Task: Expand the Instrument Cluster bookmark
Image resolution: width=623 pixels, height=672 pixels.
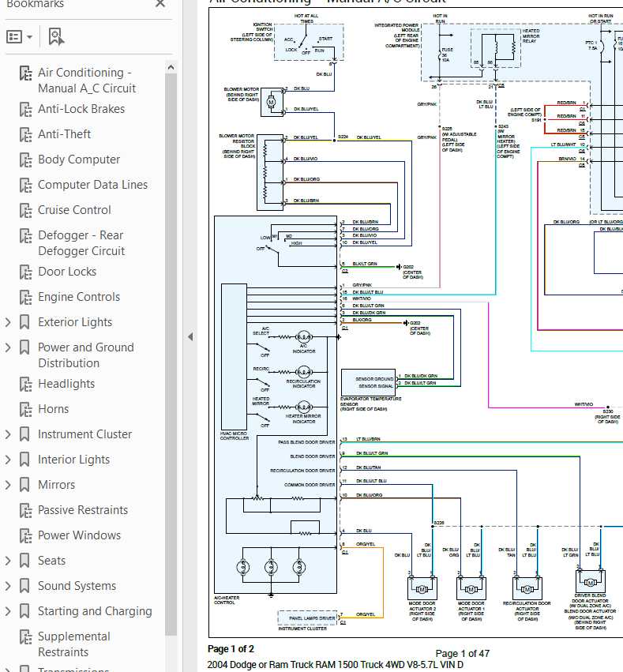Action: (8, 434)
